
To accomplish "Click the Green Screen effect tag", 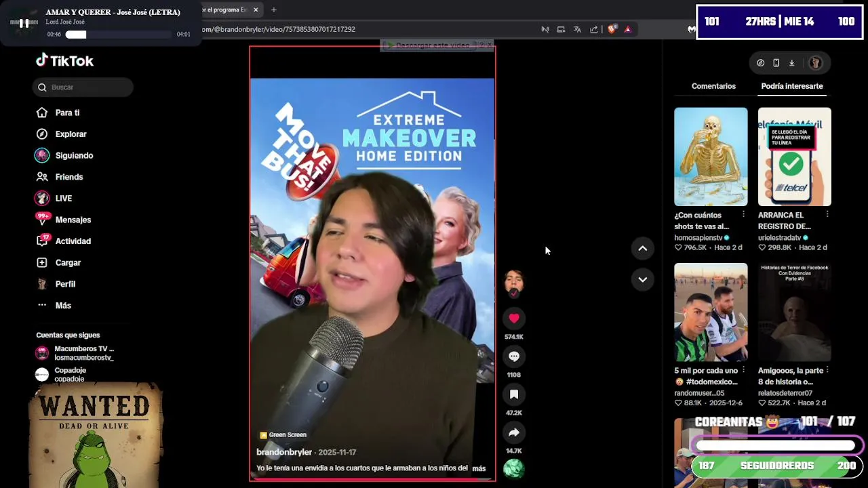I will click(283, 435).
